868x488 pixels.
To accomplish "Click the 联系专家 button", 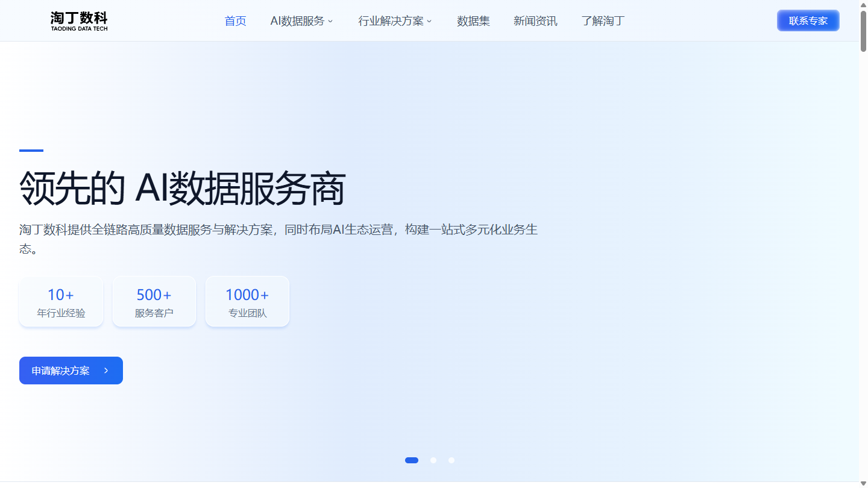I will (x=808, y=20).
